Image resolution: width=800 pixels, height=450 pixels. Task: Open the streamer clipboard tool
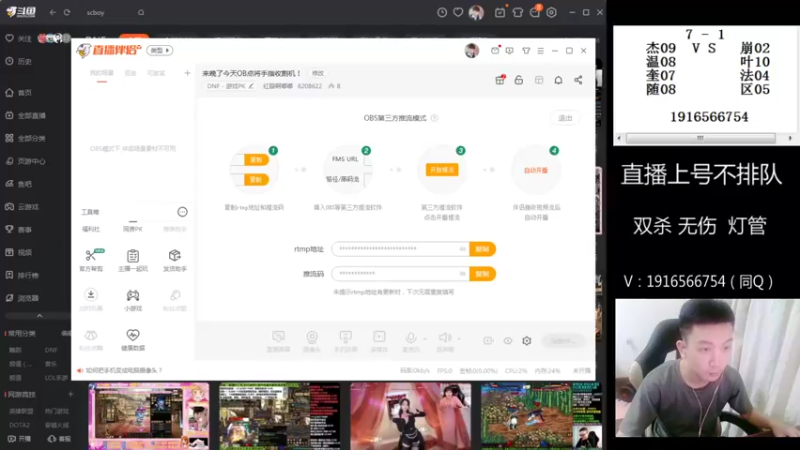133,259
